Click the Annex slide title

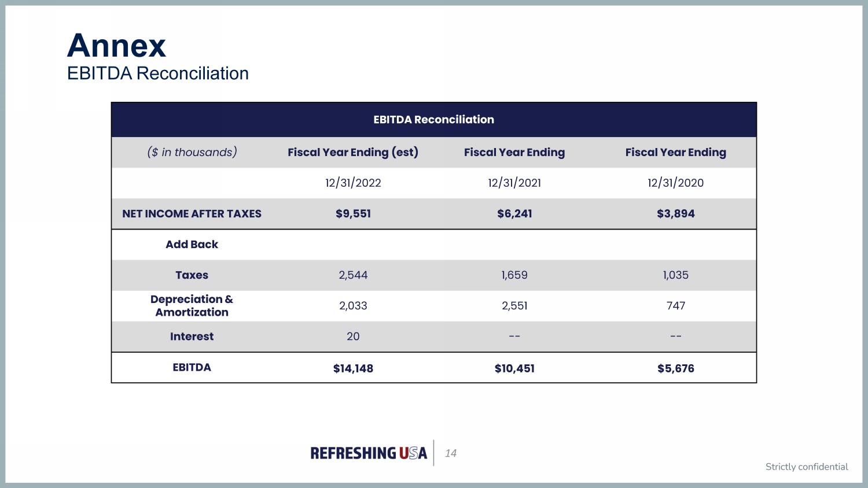(116, 45)
